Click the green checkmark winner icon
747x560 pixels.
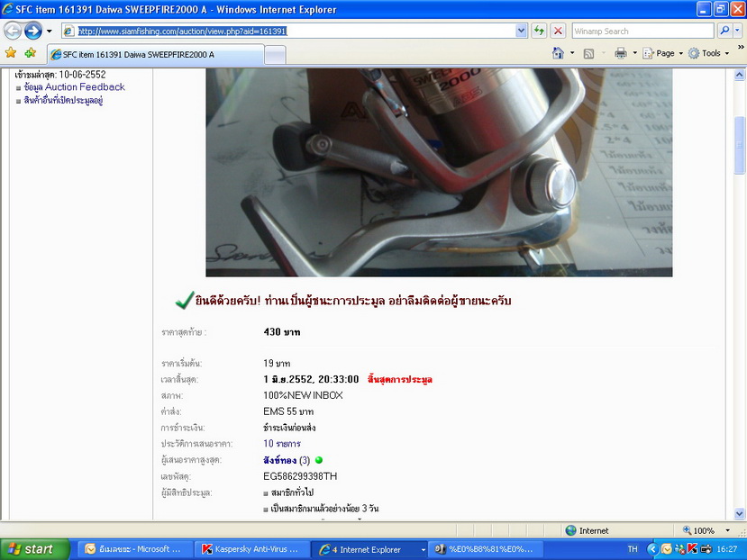(x=185, y=300)
